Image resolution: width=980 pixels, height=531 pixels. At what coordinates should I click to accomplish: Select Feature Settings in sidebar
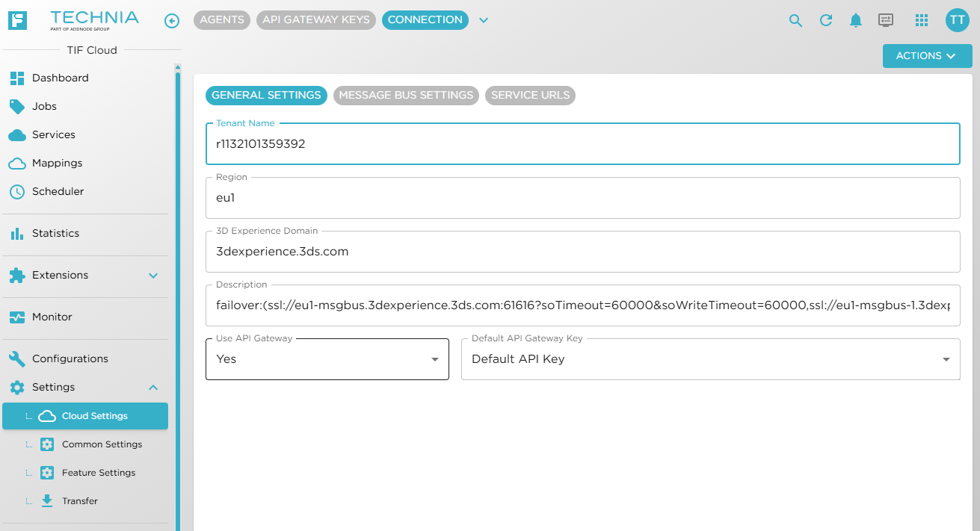85,473
